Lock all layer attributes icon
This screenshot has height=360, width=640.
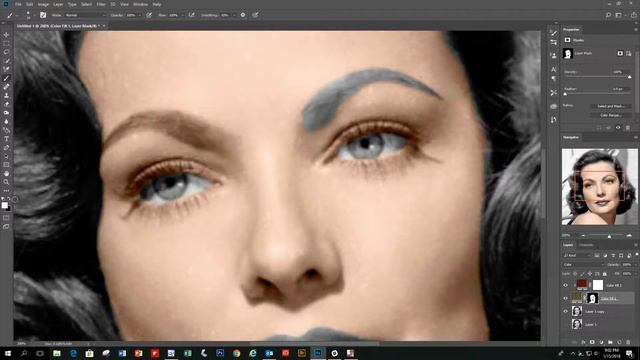pos(604,273)
